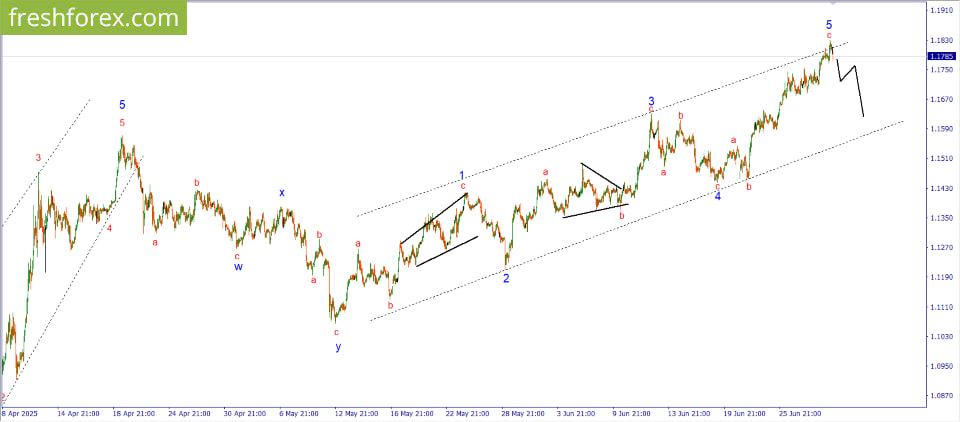
Task: Select the blue y wave label
Action: pos(338,347)
